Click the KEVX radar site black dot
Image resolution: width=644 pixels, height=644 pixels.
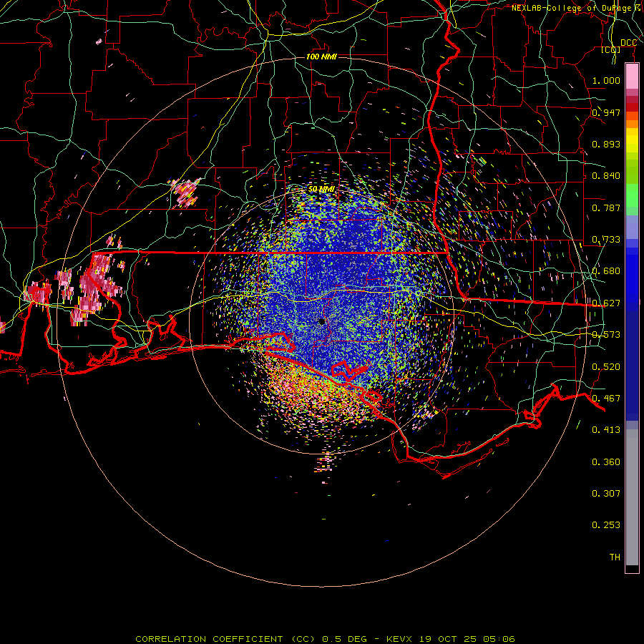tap(321, 321)
